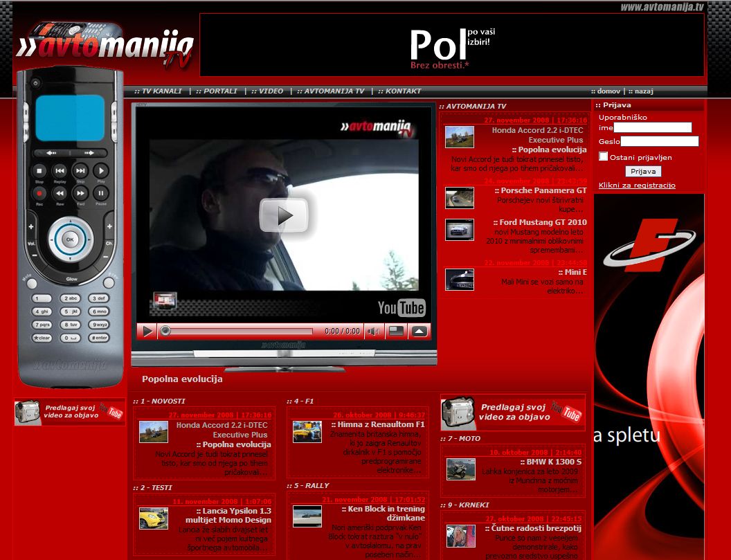Click the video progress seek bar
The height and width of the screenshot is (560, 731).
point(237,332)
